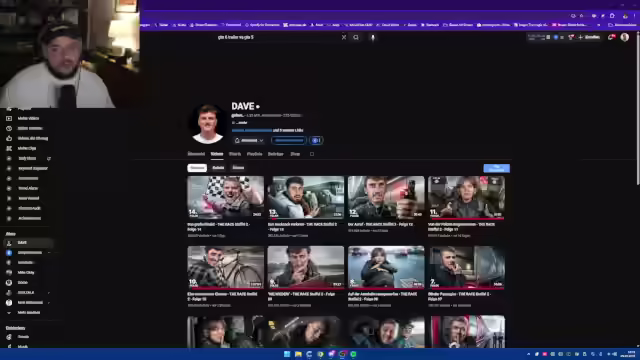Click the blue button above video grid

(x=496, y=168)
